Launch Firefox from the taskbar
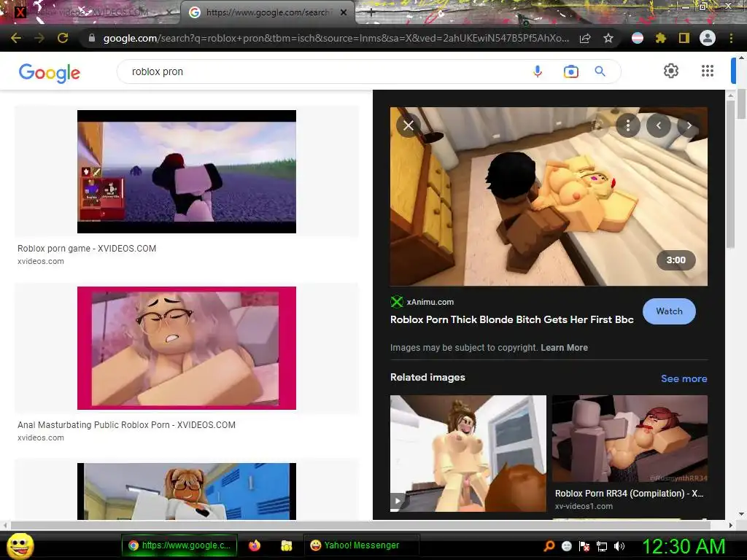747x560 pixels. [255, 545]
